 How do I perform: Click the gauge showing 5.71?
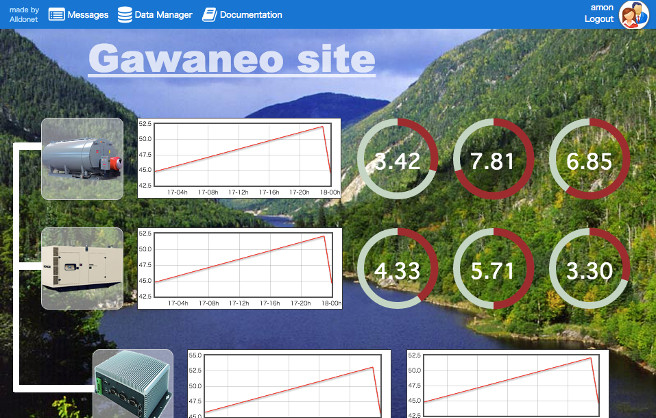tap(493, 269)
